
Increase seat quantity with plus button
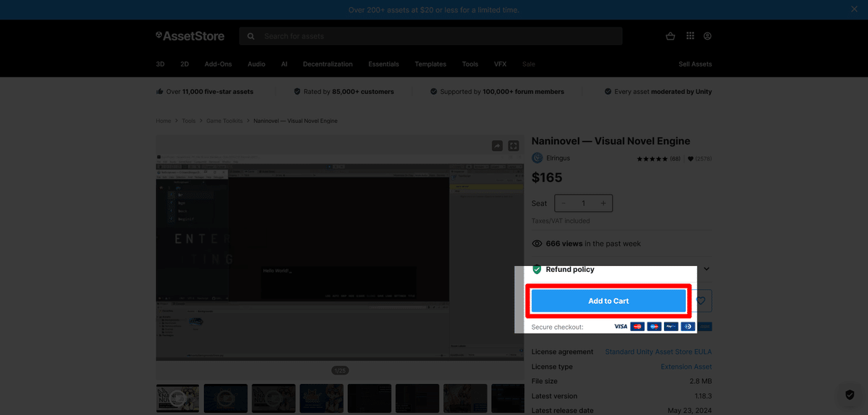[x=603, y=203]
